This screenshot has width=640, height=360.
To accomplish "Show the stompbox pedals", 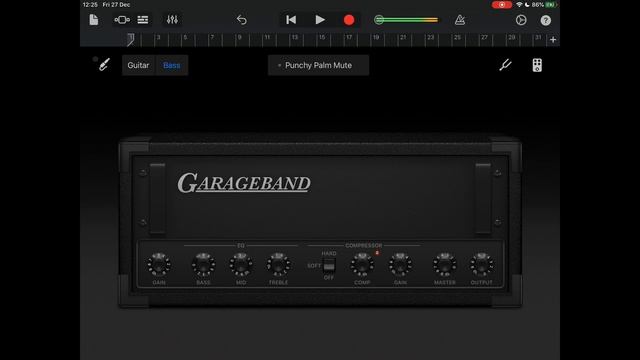I will pos(537,65).
